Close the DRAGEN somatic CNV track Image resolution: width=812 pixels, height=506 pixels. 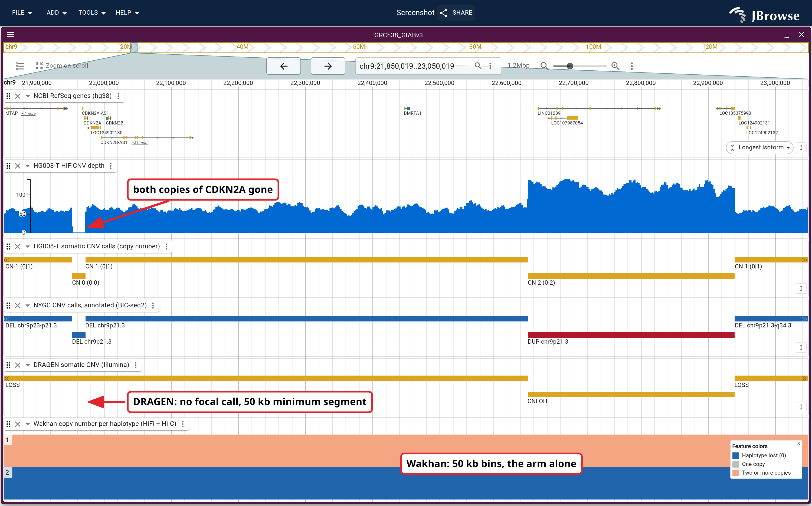18,365
